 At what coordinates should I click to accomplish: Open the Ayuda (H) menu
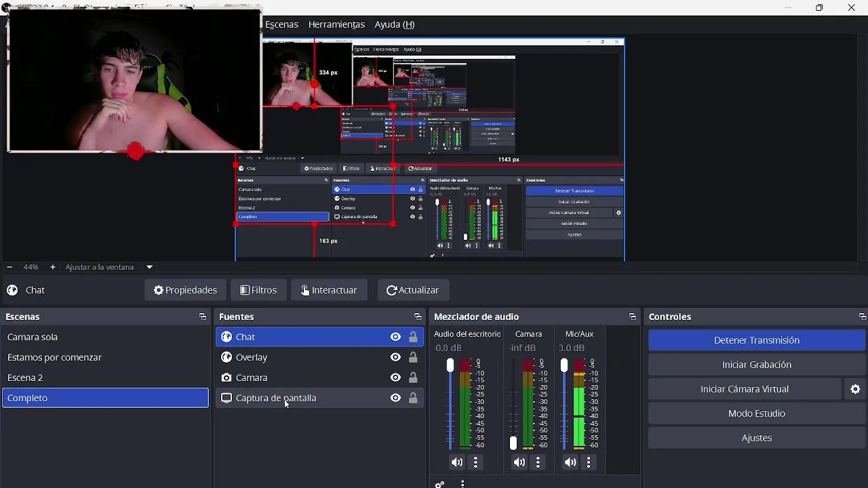[395, 24]
